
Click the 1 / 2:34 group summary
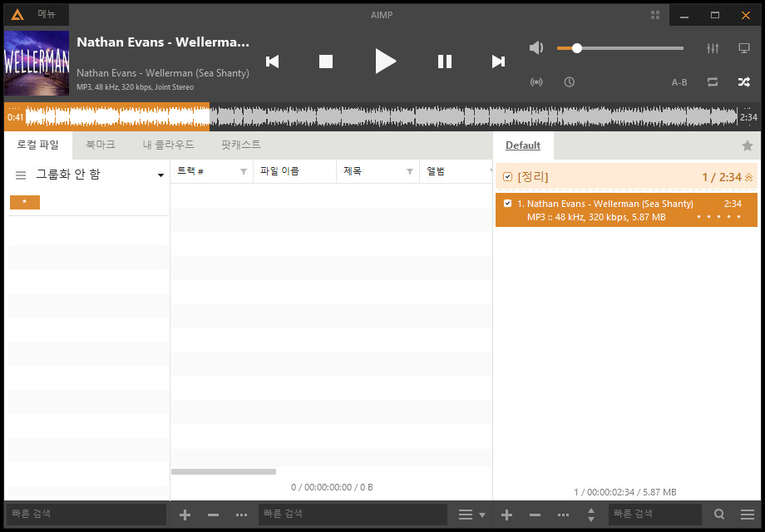(722, 177)
